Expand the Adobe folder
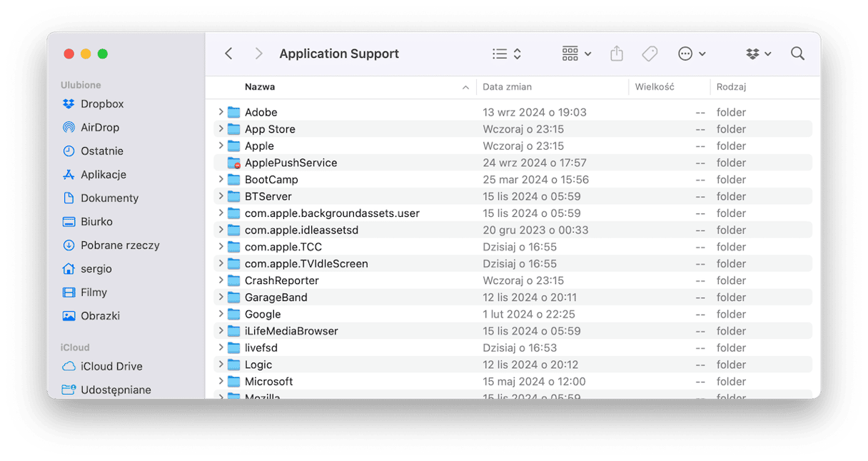The width and height of the screenshot is (868, 461). pos(221,112)
